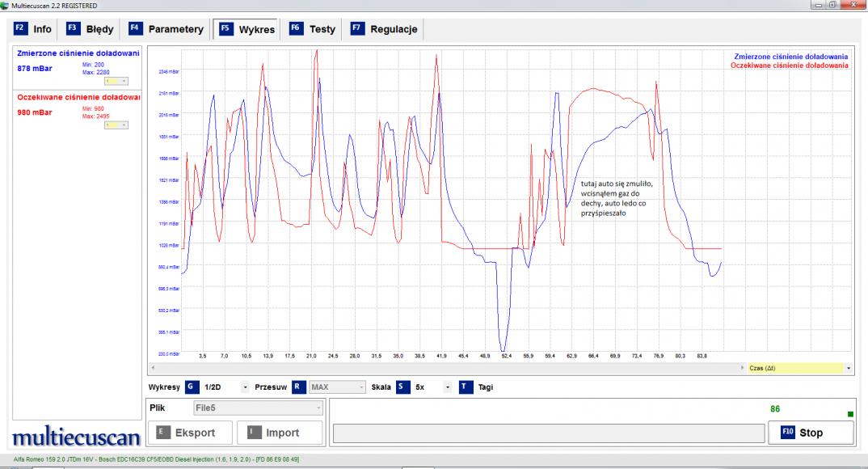Viewport: 868px width, 469px height.
Task: Expand the Czas (Δt) axis dropdown
Action: [x=849, y=367]
